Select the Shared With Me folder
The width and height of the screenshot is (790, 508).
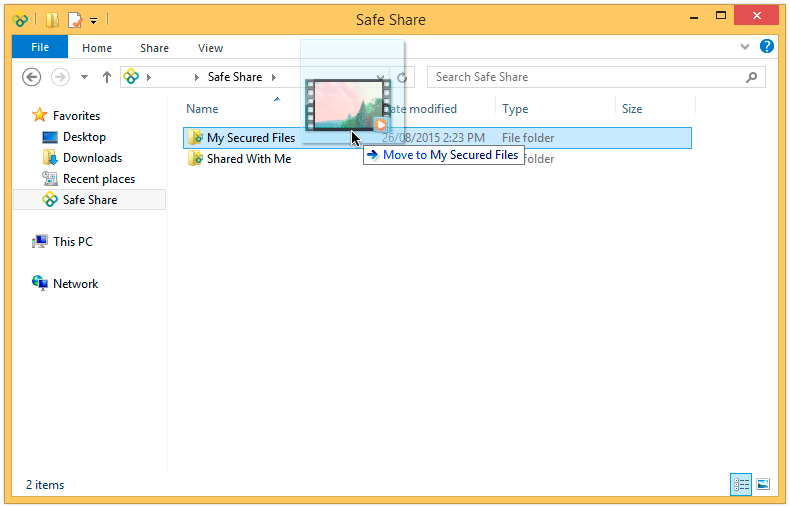point(249,159)
